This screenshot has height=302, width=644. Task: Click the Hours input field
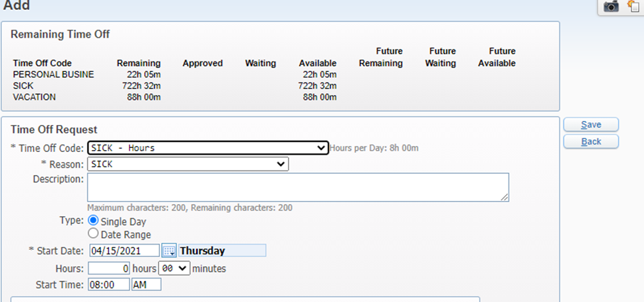coord(109,268)
